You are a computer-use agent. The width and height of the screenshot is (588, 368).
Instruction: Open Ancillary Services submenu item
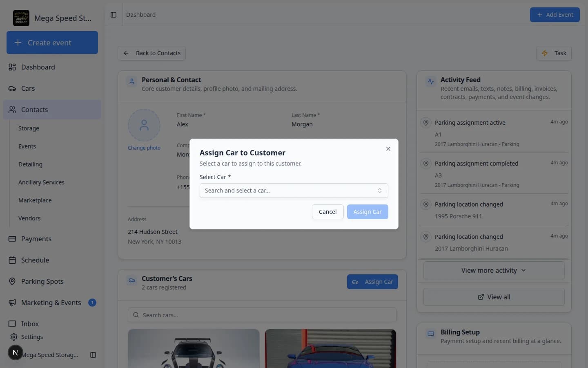click(41, 182)
